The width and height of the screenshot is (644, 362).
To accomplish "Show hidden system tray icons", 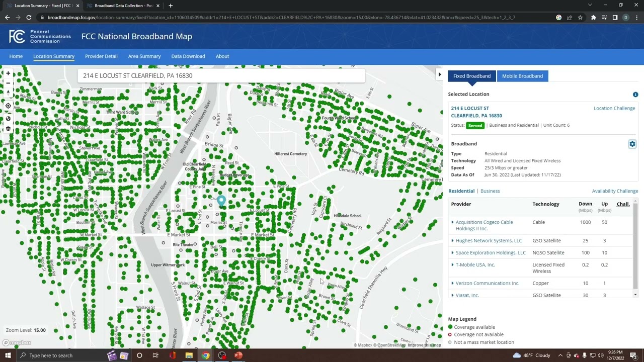I will [x=560, y=355].
